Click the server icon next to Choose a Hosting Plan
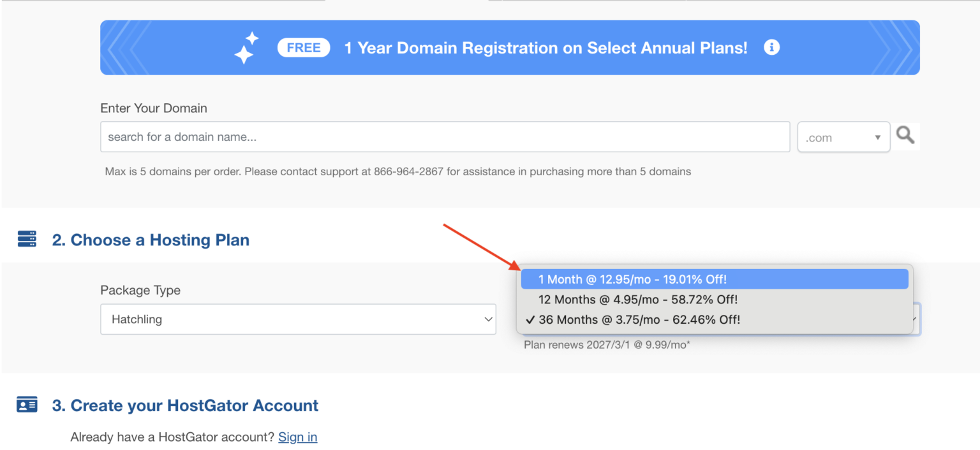Screen dimensions: 980x450 pos(27,238)
